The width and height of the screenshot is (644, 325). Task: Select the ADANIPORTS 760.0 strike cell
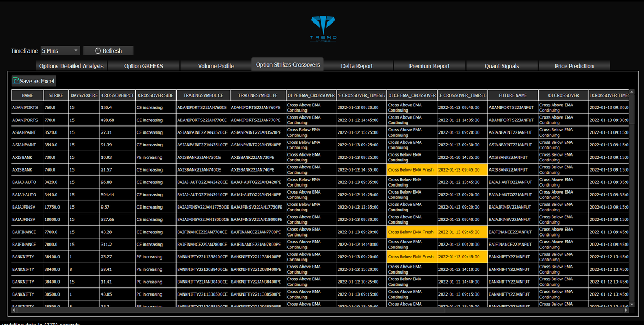pyautogui.click(x=56, y=107)
